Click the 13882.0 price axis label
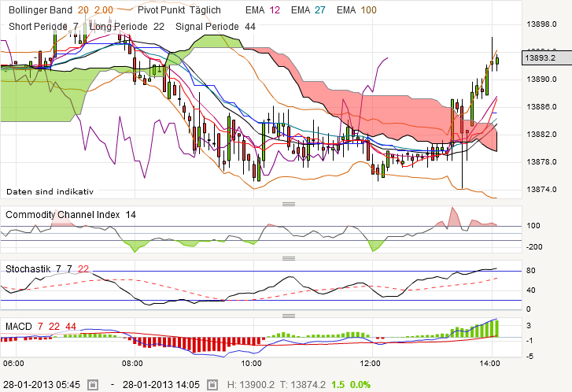The height and width of the screenshot is (392, 572). 541,135
